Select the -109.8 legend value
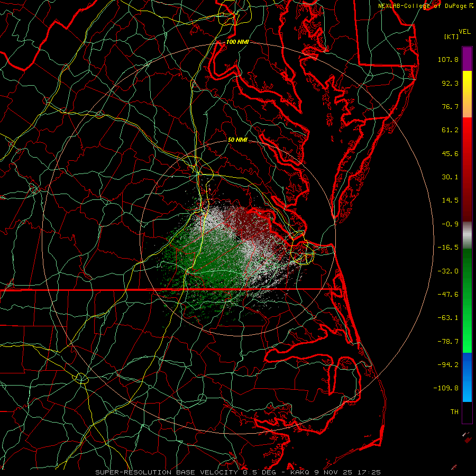 [446, 388]
